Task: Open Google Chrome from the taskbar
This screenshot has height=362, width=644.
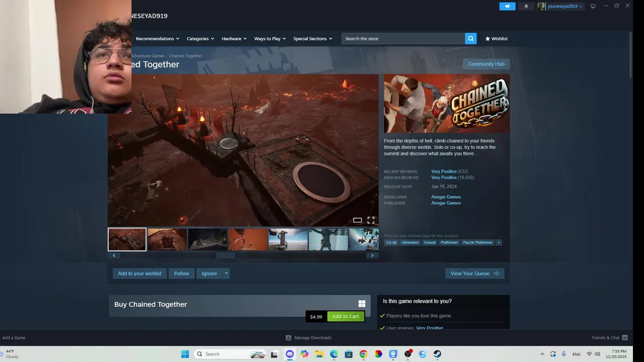Action: pyautogui.click(x=363, y=354)
